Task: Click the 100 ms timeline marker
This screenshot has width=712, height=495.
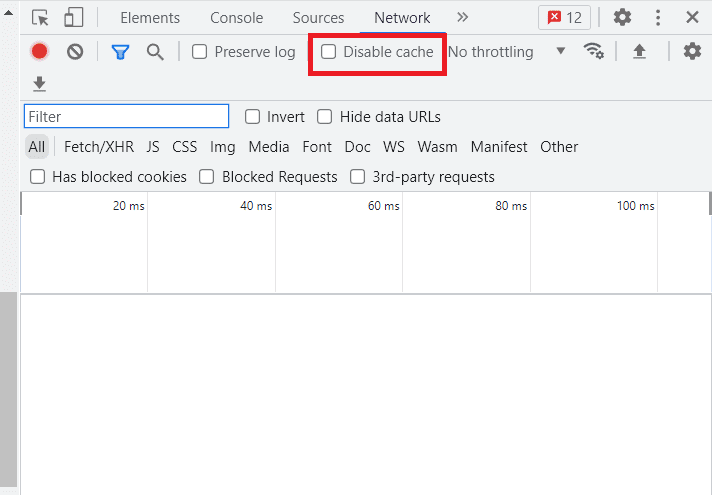Action: (635, 206)
